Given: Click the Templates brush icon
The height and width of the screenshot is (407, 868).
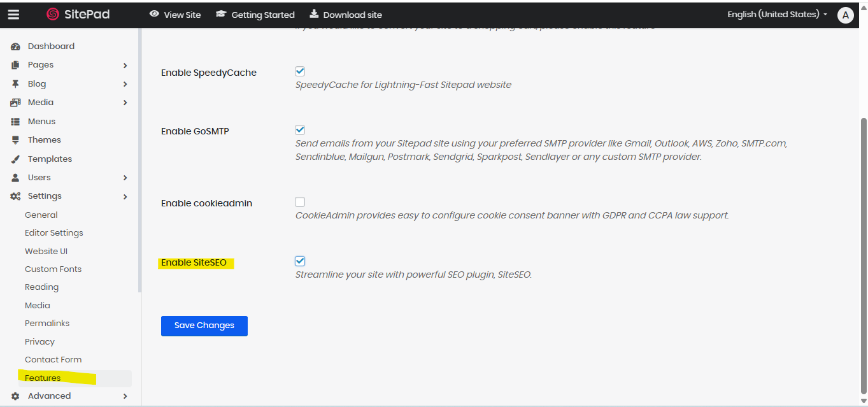Looking at the screenshot, I should pos(15,159).
